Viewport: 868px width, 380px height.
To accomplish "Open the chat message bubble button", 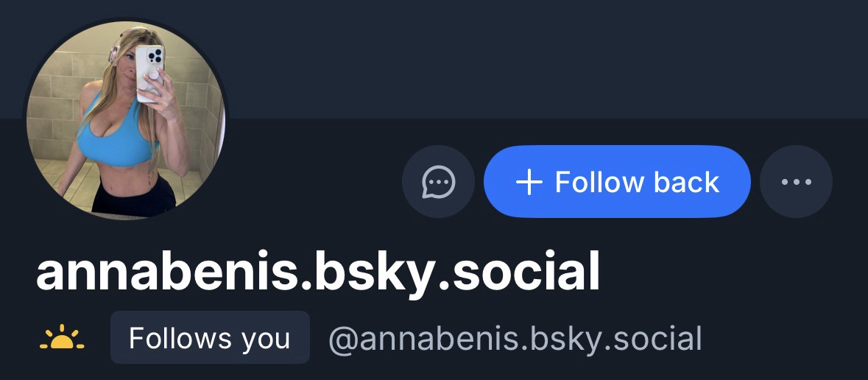I will click(438, 181).
